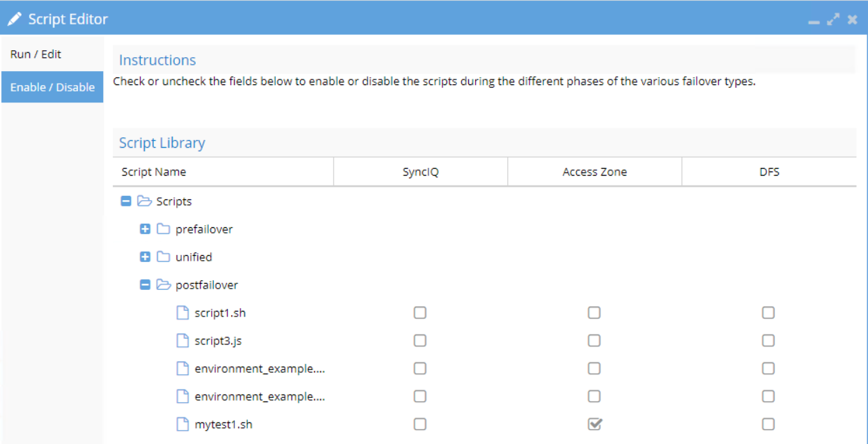
Task: Click the script3.js file icon
Action: click(x=183, y=341)
